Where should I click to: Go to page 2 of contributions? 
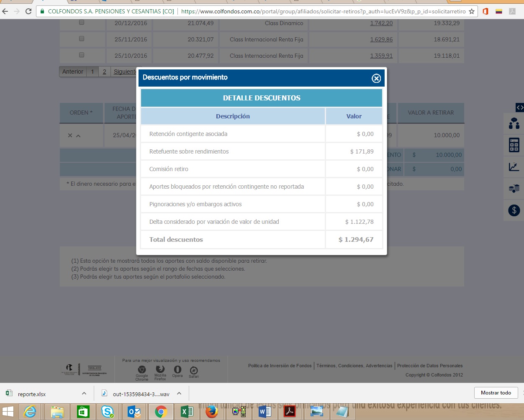pyautogui.click(x=104, y=72)
